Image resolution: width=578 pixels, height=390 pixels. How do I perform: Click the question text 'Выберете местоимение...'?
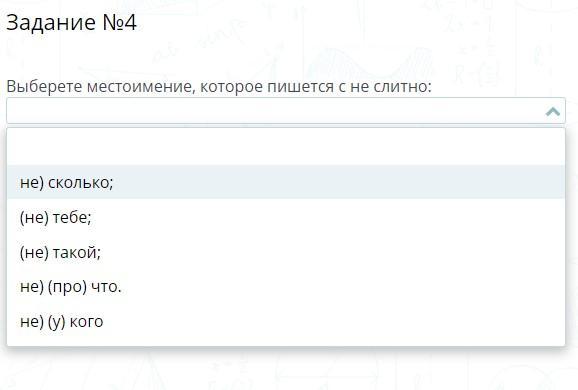click(219, 87)
